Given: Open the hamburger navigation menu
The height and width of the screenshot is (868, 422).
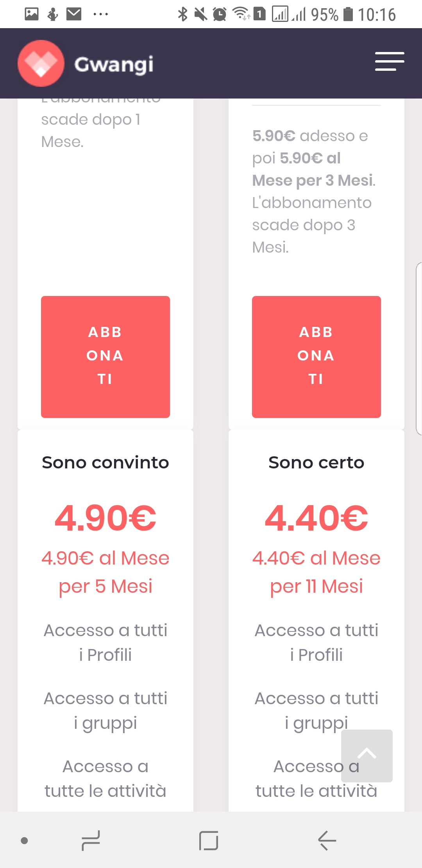Looking at the screenshot, I should [390, 61].
